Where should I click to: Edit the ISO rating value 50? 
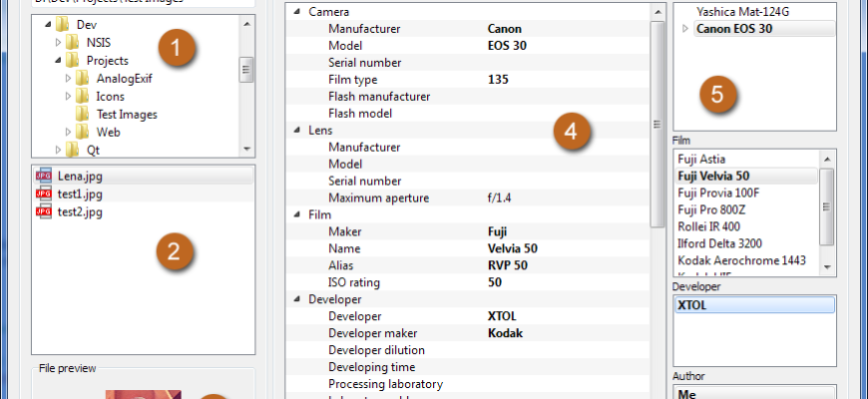pos(495,282)
